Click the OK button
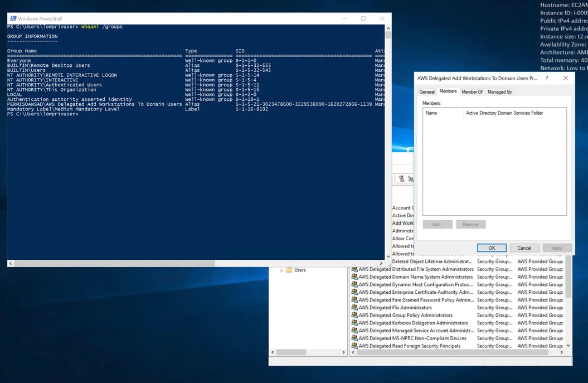 492,248
